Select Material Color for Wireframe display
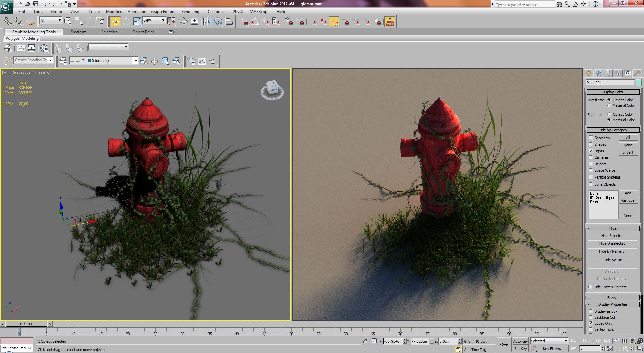Image resolution: width=644 pixels, height=353 pixels. pos(609,105)
